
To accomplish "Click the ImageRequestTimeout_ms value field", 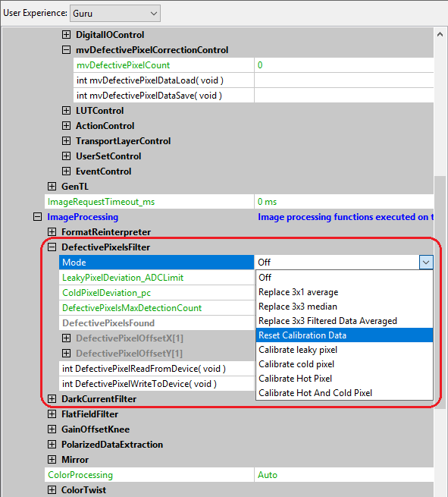I will click(x=344, y=202).
